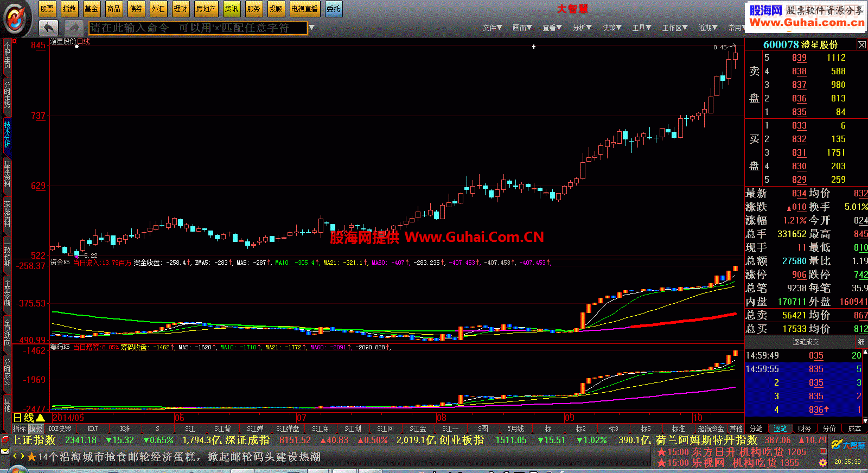Select the 超赢资金 indicator tab
The width and height of the screenshot is (868, 473).
[711, 429]
